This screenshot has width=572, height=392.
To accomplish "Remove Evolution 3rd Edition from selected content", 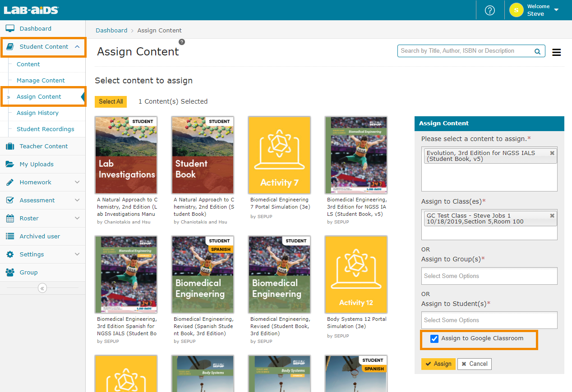I will 552,153.
